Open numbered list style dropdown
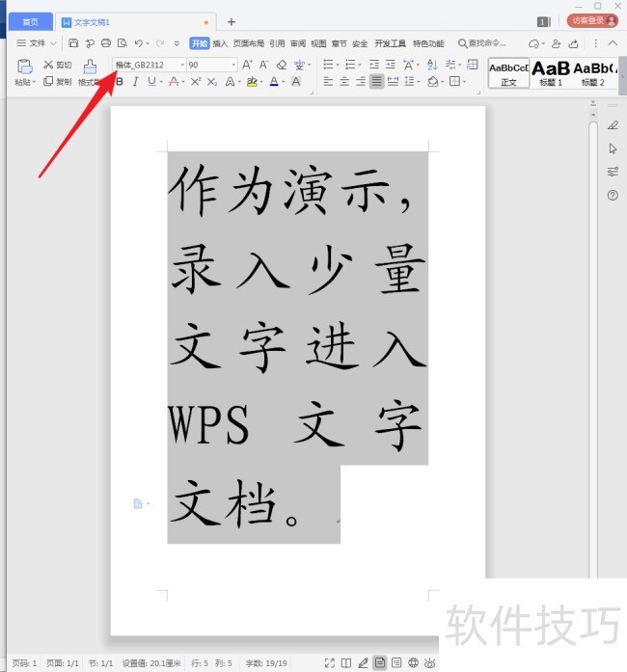Image resolution: width=627 pixels, height=672 pixels. coord(360,66)
